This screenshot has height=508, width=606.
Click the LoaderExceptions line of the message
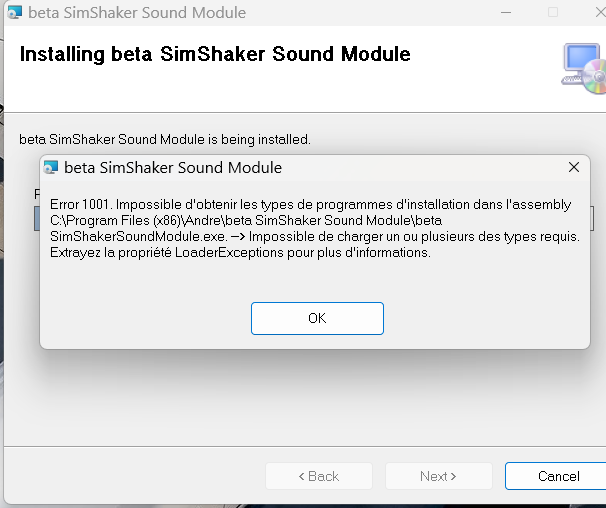pyautogui.click(x=240, y=252)
